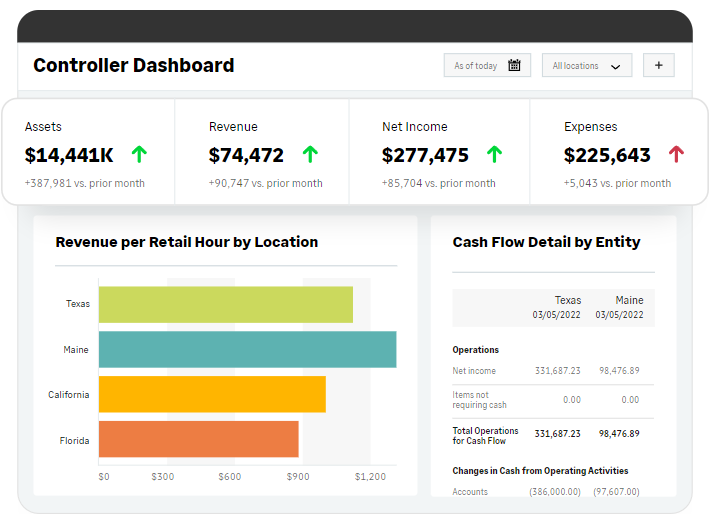This screenshot has height=514, width=711.
Task: Select the Expenses $225,643 value
Action: (x=607, y=155)
